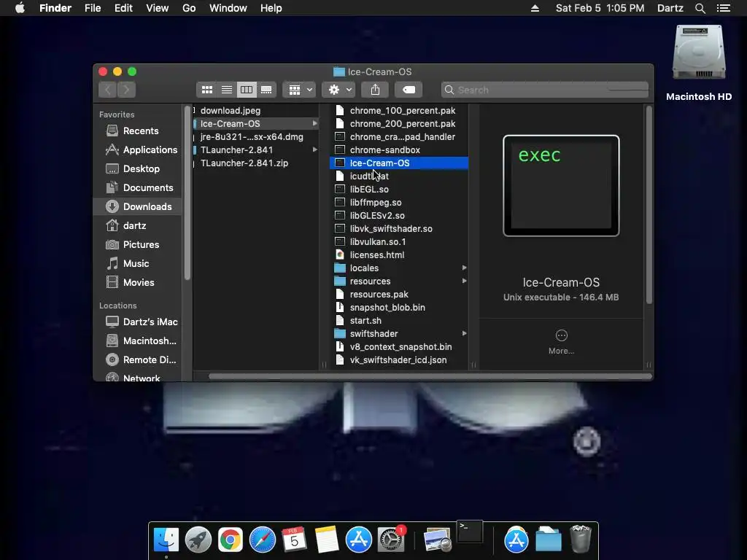
Task: Open the Edit menu
Action: (x=123, y=8)
